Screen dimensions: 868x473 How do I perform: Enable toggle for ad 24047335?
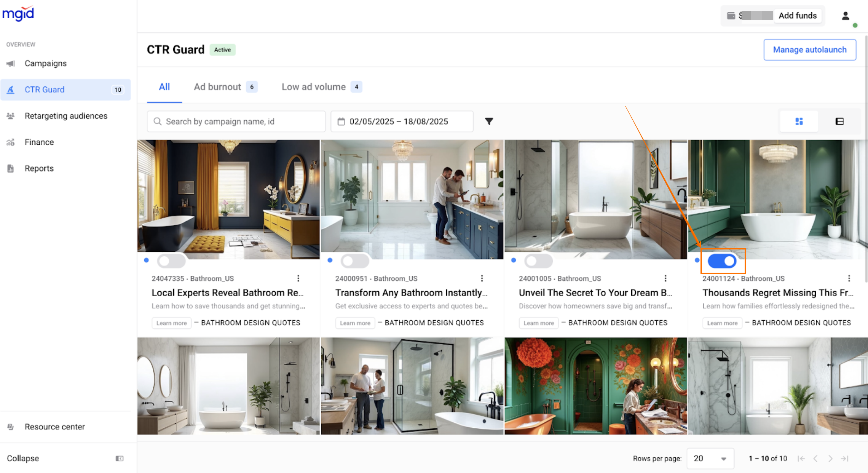point(171,261)
